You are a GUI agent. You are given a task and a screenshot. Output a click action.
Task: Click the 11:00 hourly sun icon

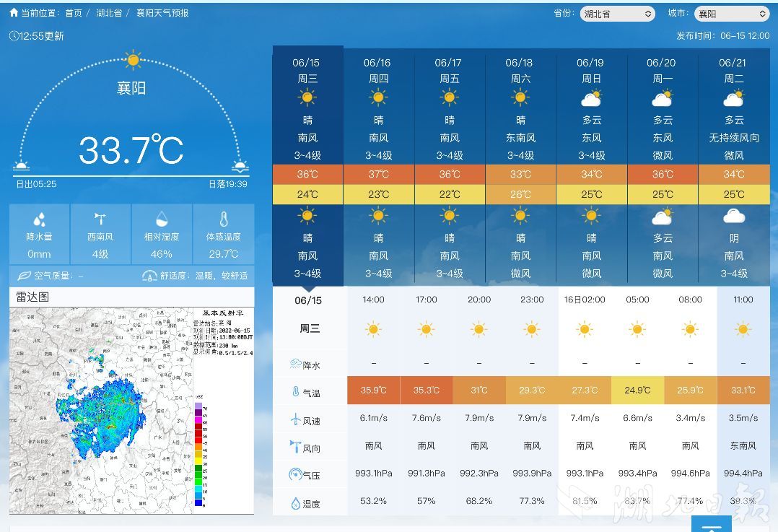(x=743, y=329)
